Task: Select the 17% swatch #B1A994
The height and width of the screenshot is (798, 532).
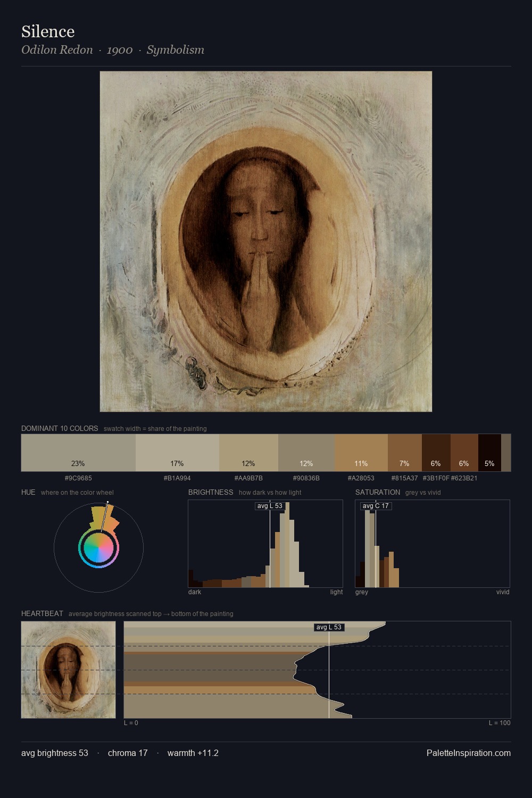Action: tap(177, 453)
